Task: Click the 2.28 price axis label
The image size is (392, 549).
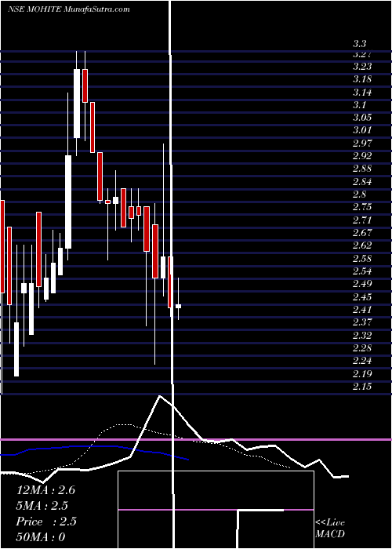Action: click(362, 348)
